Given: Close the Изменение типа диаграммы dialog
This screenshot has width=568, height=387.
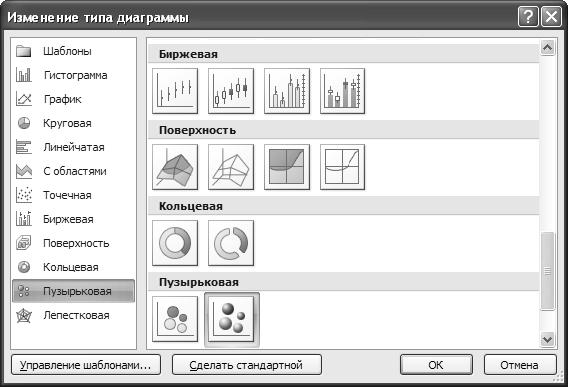Looking at the screenshot, I should pos(551,17).
